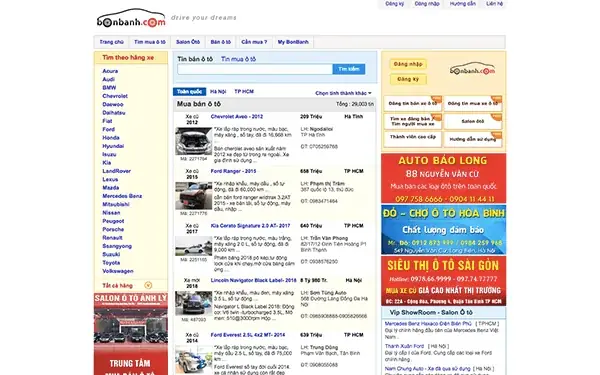600x375 pixels.
Task: Open the Tìm mua ô tô menu
Action: [x=150, y=42]
